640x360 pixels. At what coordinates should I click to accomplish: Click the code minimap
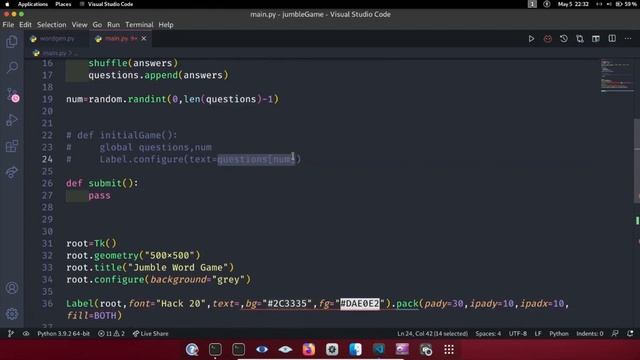pos(616,76)
